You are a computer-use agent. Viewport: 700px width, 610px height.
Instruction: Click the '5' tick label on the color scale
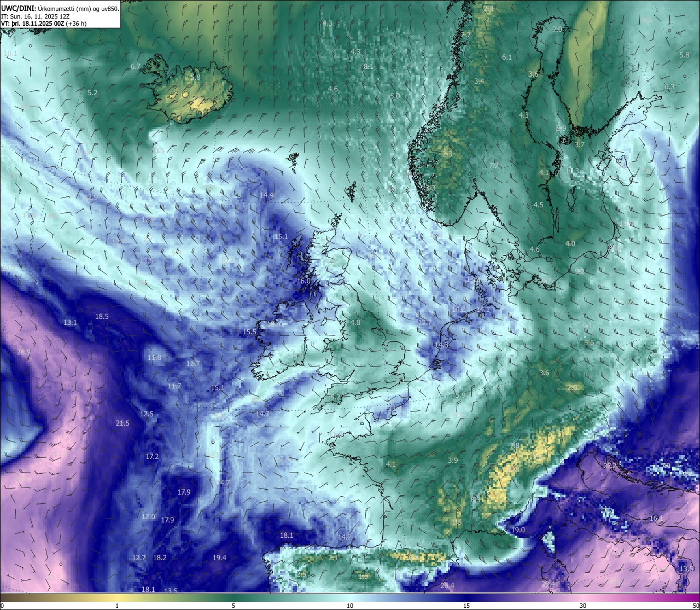234,606
